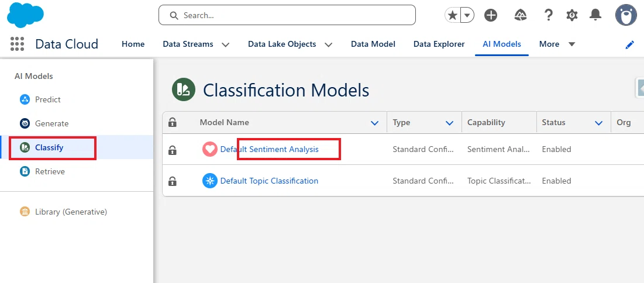Viewport: 644px width, 283px height.
Task: Click the Classify sidebar icon
Action: pyautogui.click(x=25, y=147)
